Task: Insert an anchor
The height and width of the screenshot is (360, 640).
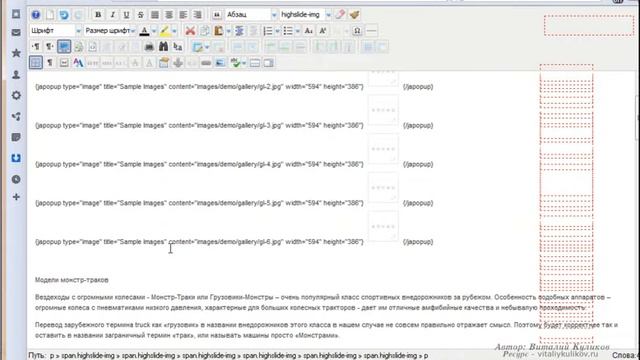Action: tap(178, 63)
